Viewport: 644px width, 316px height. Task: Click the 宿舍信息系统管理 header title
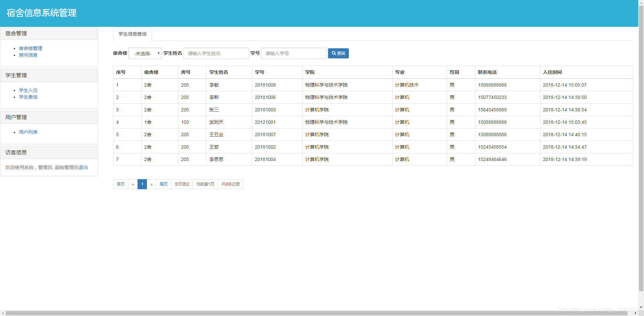[x=42, y=13]
